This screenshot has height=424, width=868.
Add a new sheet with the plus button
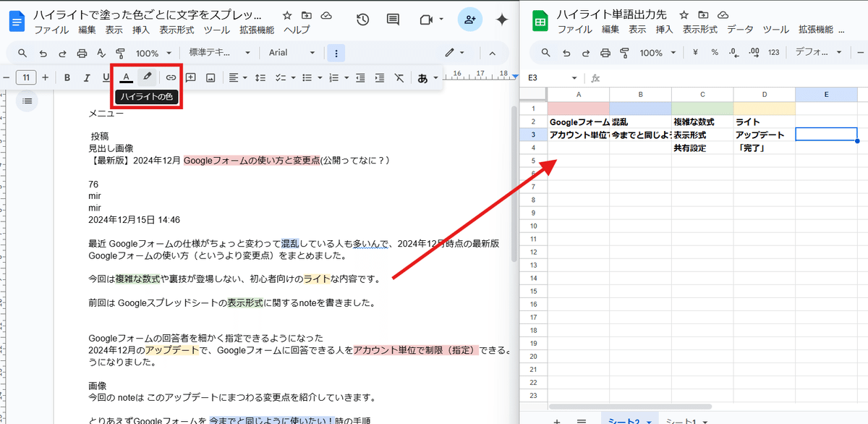(557, 420)
